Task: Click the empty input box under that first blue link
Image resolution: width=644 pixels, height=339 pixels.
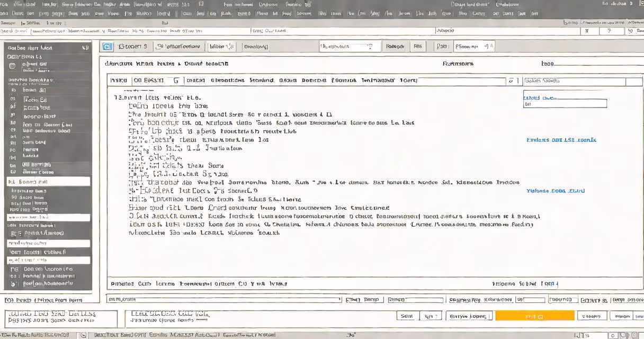Action: pos(565,104)
